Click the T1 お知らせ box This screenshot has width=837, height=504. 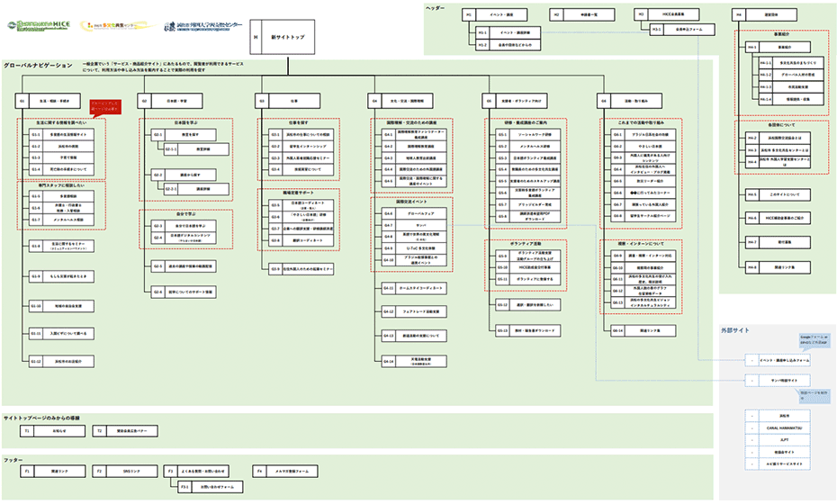coord(51,431)
